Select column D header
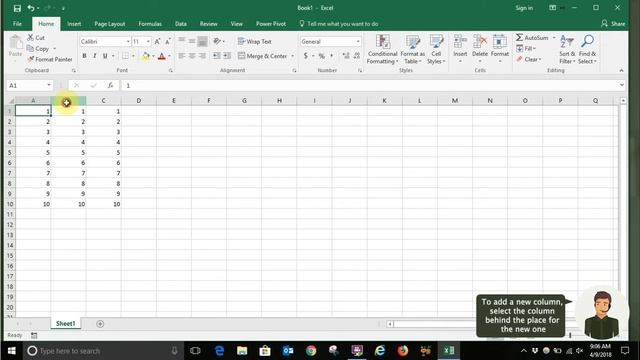The height and width of the screenshot is (360, 640). point(139,100)
